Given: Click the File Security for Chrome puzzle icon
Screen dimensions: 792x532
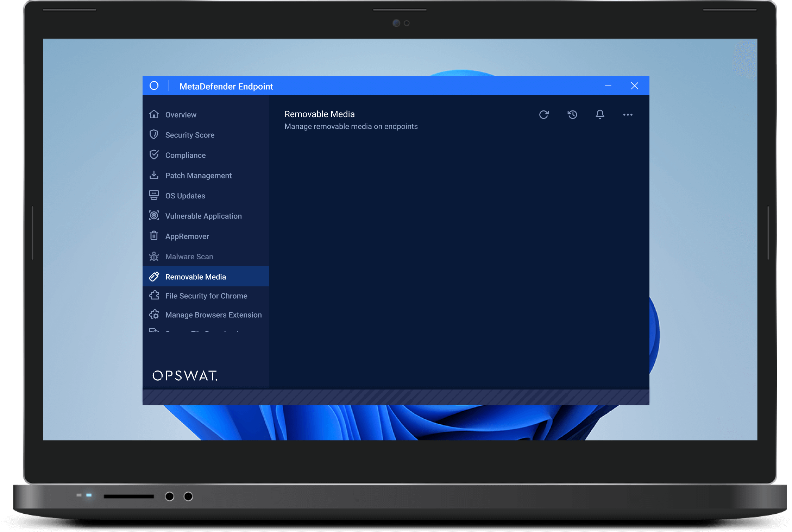Looking at the screenshot, I should [x=154, y=296].
